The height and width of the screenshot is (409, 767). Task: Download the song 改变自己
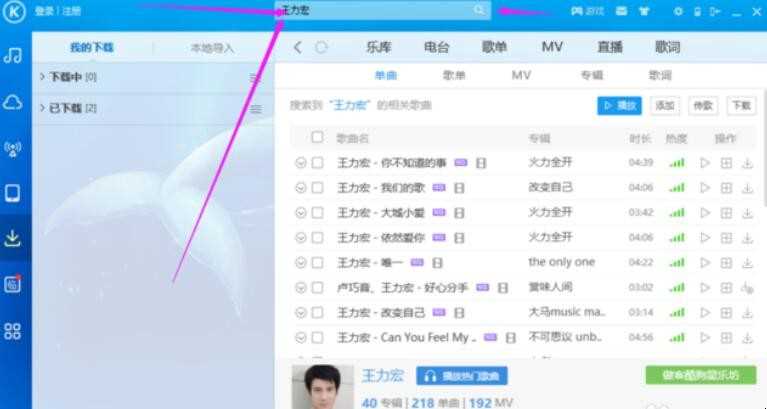pyautogui.click(x=747, y=313)
